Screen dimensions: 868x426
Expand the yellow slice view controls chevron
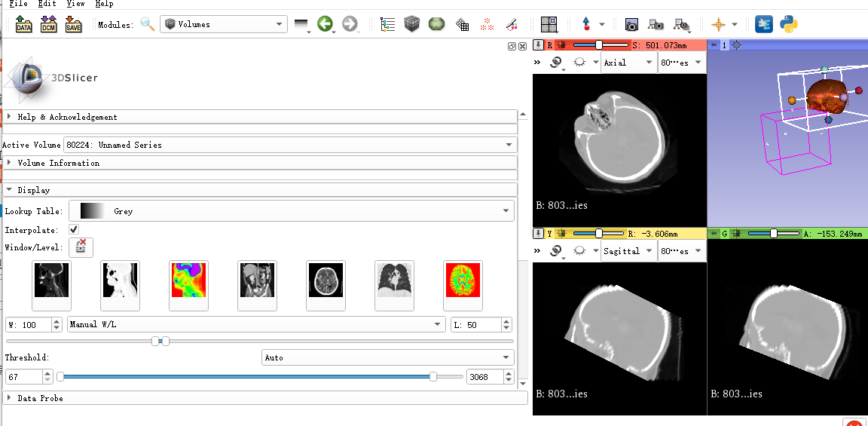pyautogui.click(x=537, y=251)
